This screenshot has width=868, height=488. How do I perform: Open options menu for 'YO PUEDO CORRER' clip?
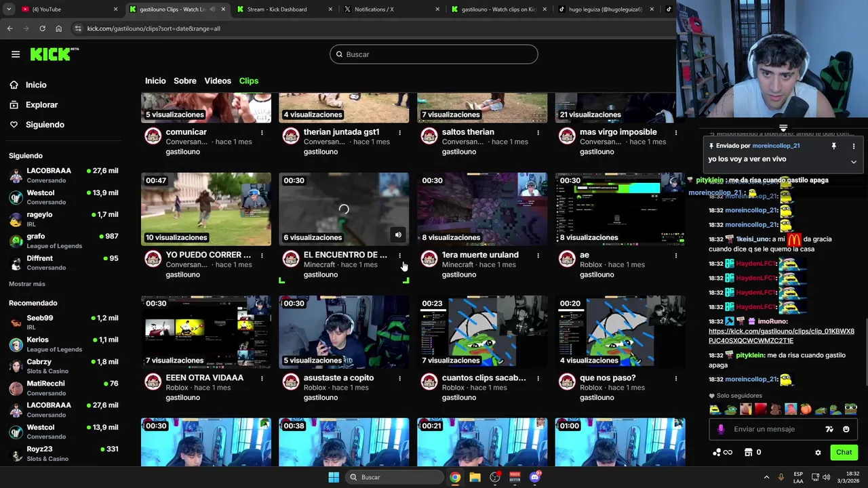262,256
